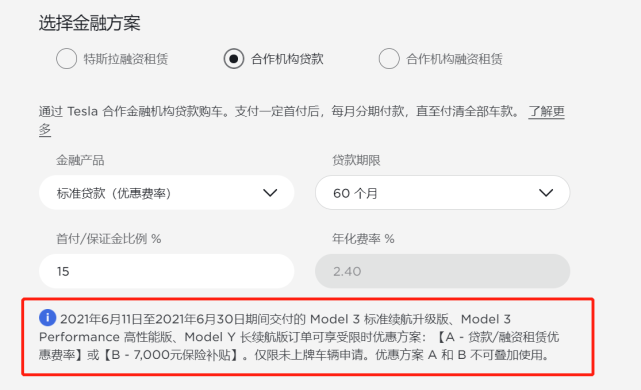Click the 贷款期限 label

tap(356, 160)
